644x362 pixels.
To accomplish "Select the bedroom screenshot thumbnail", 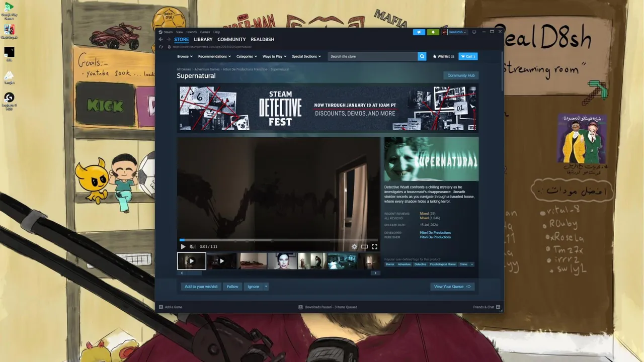I will point(252,261).
